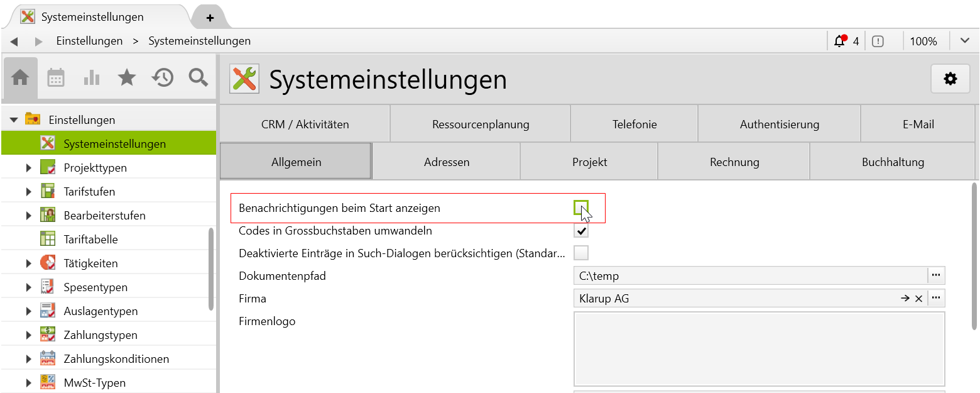The image size is (980, 393).
Task: Switch to the Buchhaltung tab
Action: [893, 162]
